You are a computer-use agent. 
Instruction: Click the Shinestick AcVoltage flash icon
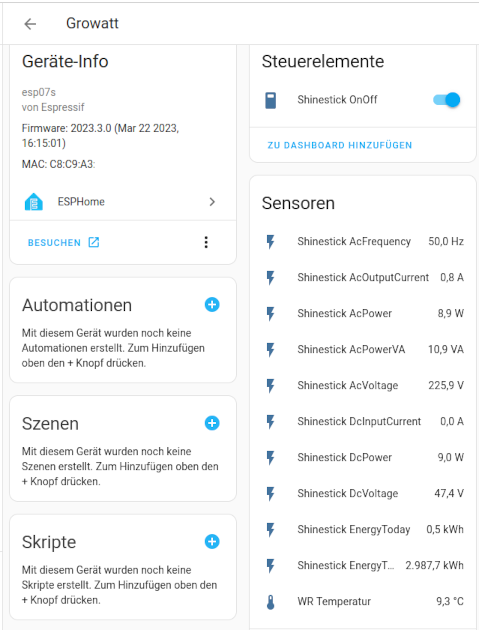pyautogui.click(x=270, y=386)
